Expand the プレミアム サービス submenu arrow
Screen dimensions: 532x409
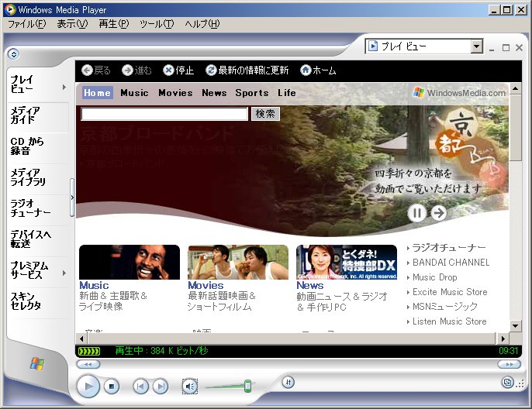click(x=64, y=273)
